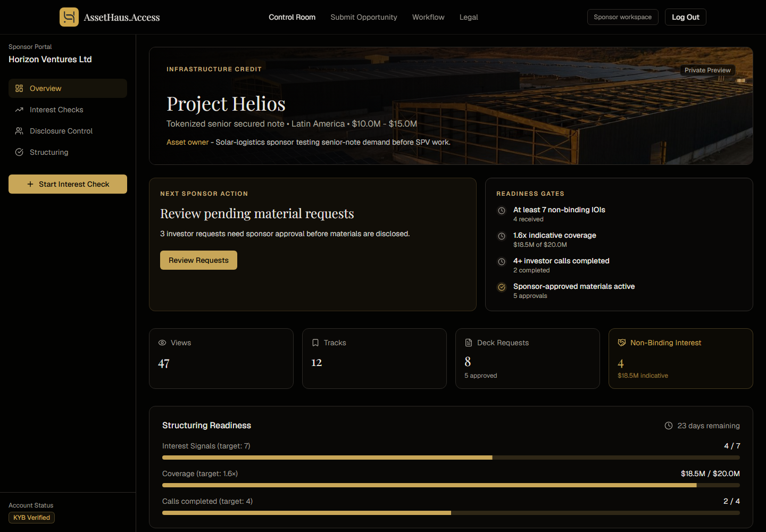Click the clock icon next to 23 days remaining
The width and height of the screenshot is (766, 532).
tap(669, 426)
